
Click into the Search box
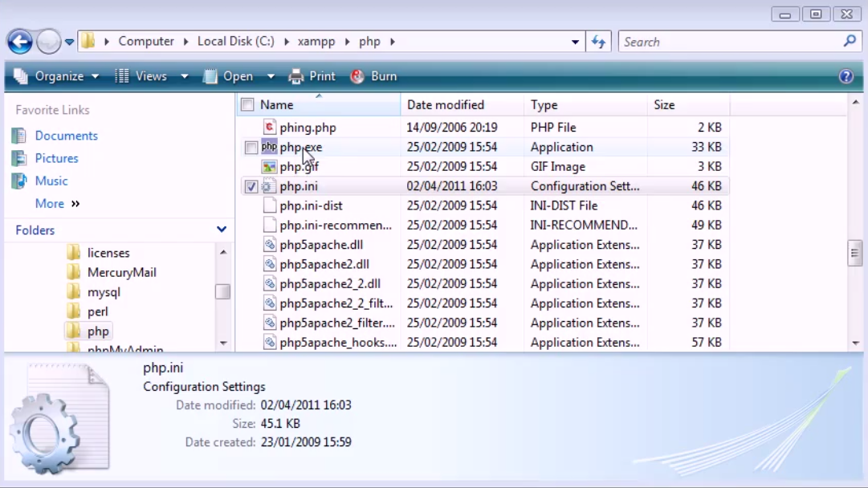[730, 42]
